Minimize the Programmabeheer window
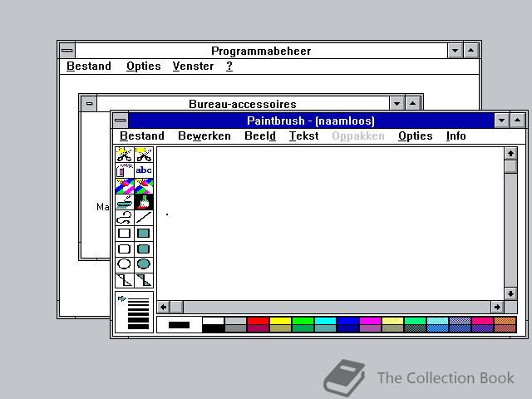The width and height of the screenshot is (532, 399). coord(455,51)
